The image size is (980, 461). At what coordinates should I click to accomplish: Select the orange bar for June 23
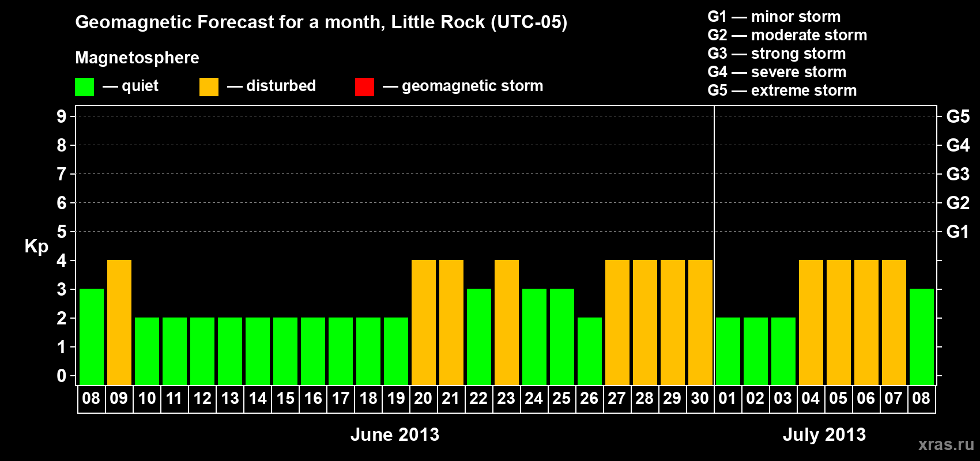[507, 322]
